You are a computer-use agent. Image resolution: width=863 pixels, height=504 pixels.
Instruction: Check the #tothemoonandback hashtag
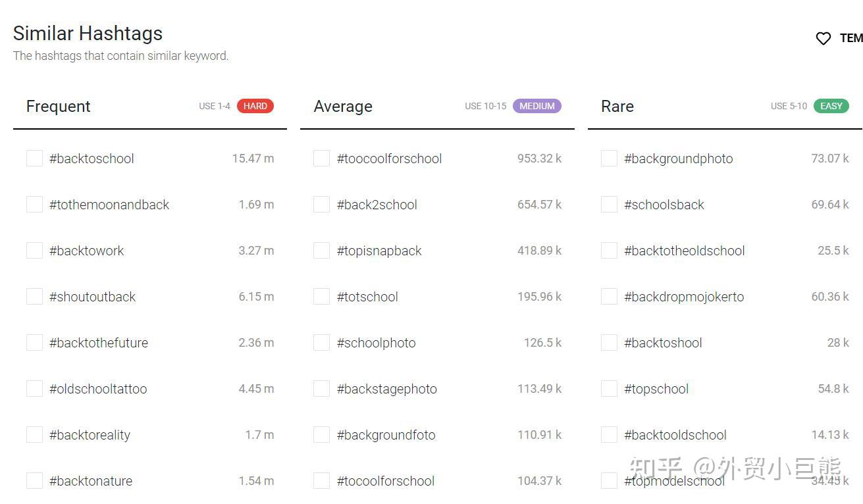click(x=34, y=204)
